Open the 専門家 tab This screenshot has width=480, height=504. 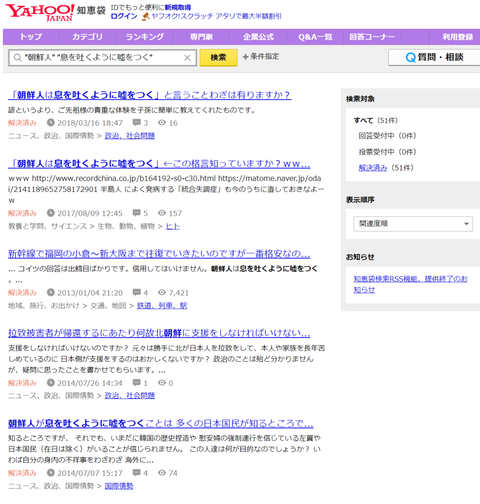coord(201,37)
